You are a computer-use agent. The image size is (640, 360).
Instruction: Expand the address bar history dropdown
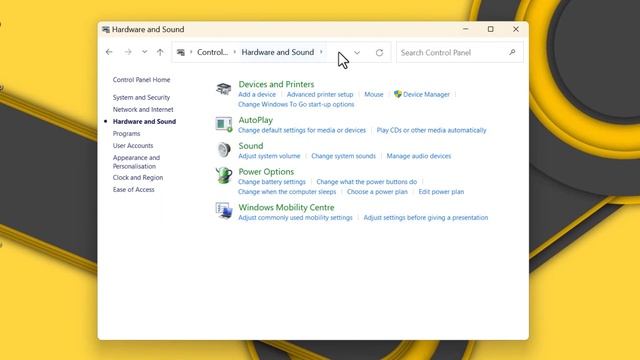(357, 53)
